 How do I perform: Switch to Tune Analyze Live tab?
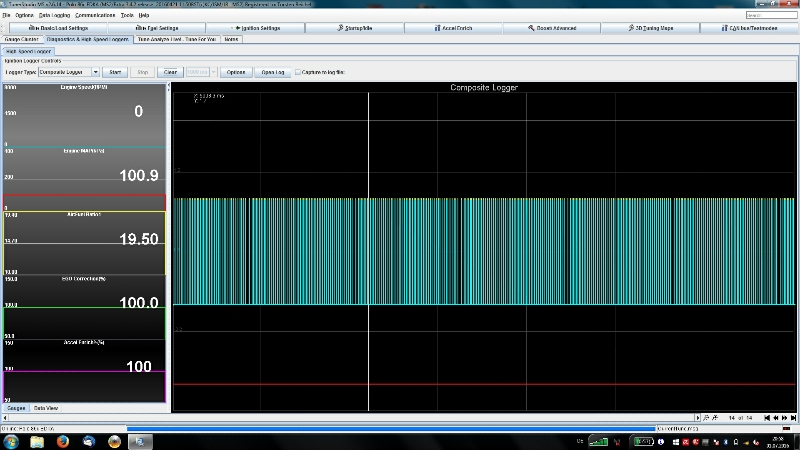pos(177,39)
